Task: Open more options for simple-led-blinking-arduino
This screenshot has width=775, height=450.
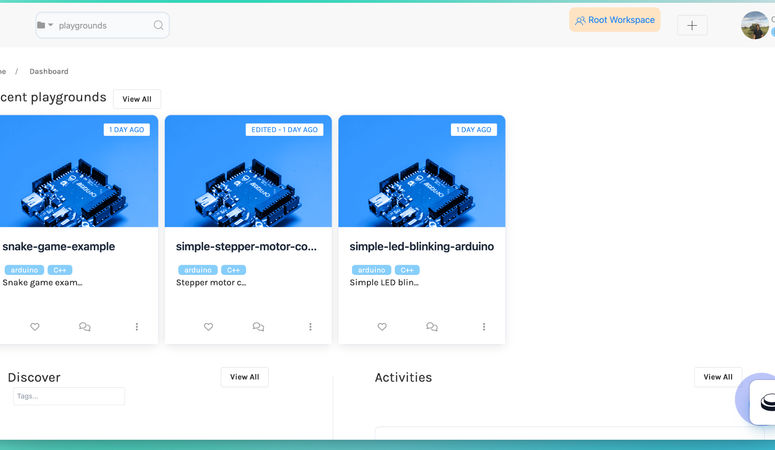Action: 484,326
